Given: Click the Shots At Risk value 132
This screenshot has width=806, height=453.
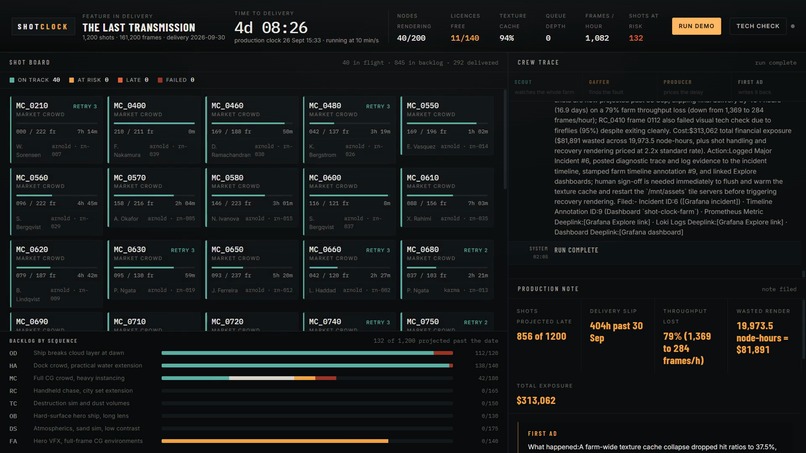Looking at the screenshot, I should pyautogui.click(x=636, y=38).
